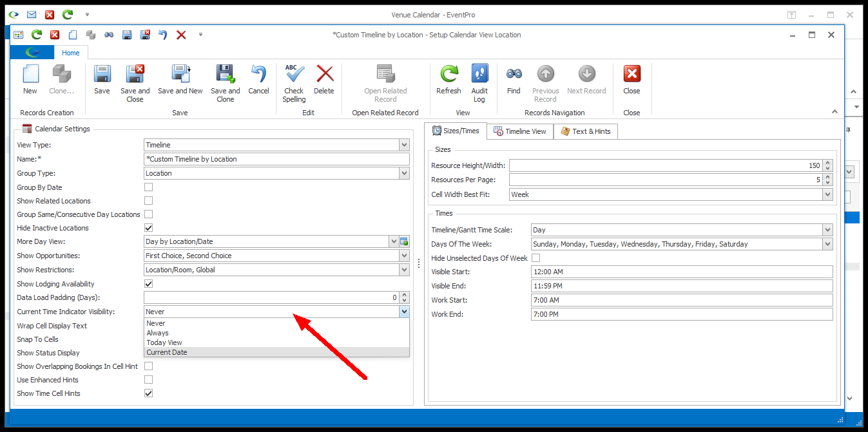Click the green refresh icon in the Venue Calendar title bar
The width and height of the screenshot is (868, 432).
click(x=68, y=15)
